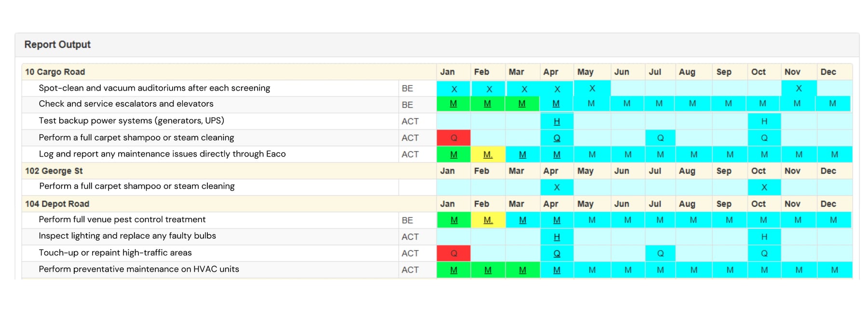Click June M cell for pest control treatment

[628, 220]
